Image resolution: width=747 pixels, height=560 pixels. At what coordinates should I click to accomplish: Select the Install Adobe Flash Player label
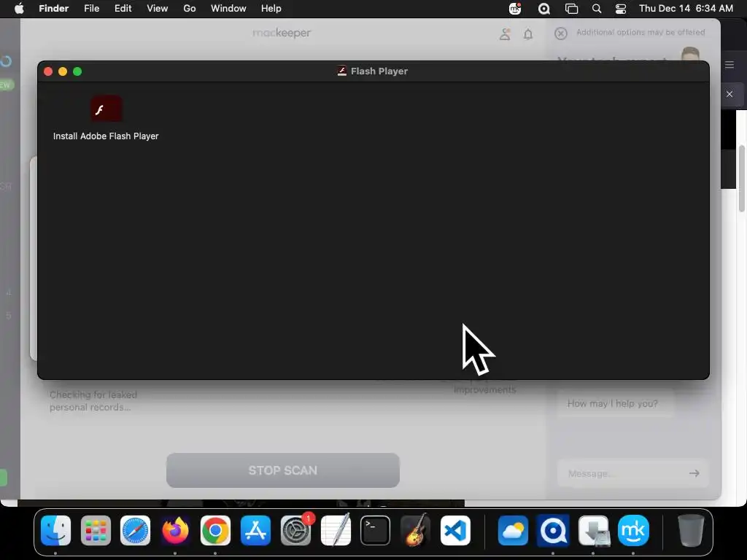[106, 136]
